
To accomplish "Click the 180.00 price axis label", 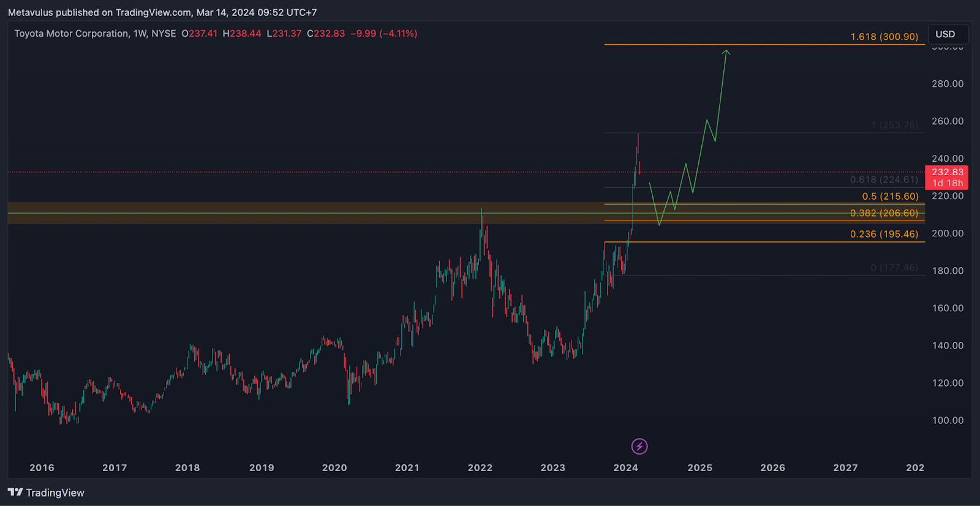I will click(948, 271).
